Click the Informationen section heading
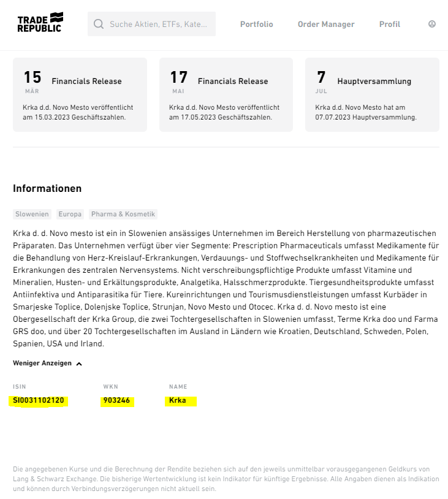This screenshot has width=448, height=499. coord(47,188)
